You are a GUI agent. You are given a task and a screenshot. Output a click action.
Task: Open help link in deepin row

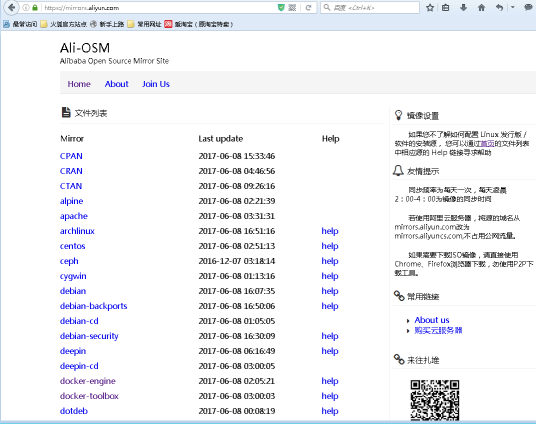(330, 351)
